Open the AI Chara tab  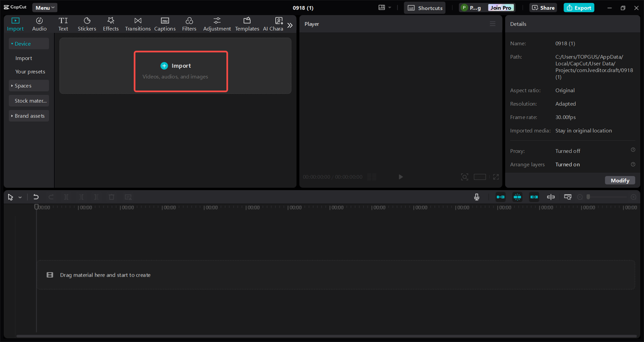(x=273, y=24)
